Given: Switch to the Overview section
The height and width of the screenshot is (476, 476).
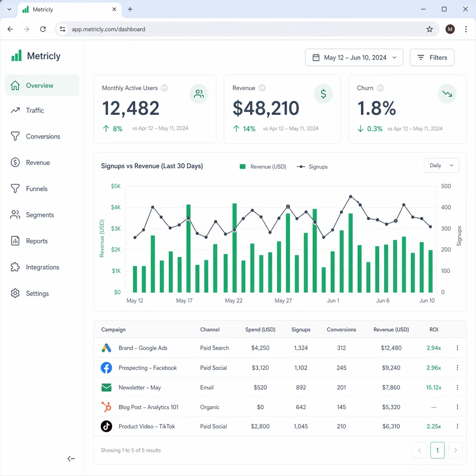Looking at the screenshot, I should pyautogui.click(x=39, y=86).
